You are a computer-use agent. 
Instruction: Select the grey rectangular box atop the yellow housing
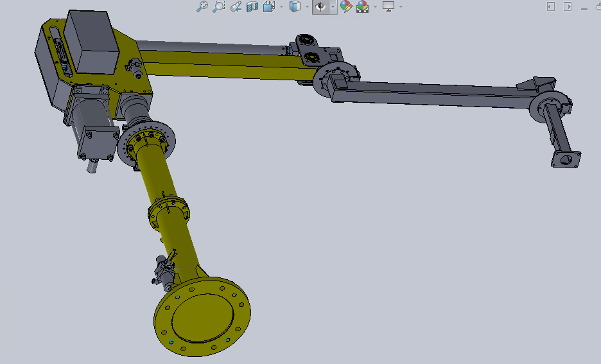(92, 41)
